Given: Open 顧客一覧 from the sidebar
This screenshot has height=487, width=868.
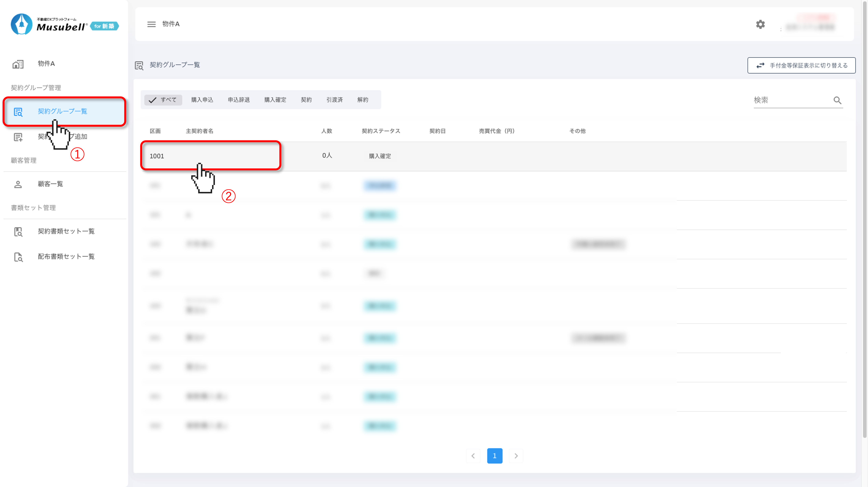Looking at the screenshot, I should tap(51, 184).
